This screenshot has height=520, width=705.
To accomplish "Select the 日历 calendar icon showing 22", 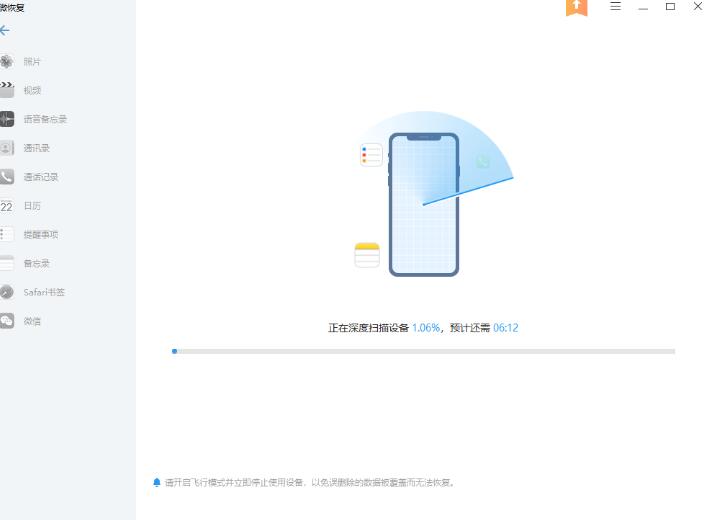I will [x=7, y=206].
